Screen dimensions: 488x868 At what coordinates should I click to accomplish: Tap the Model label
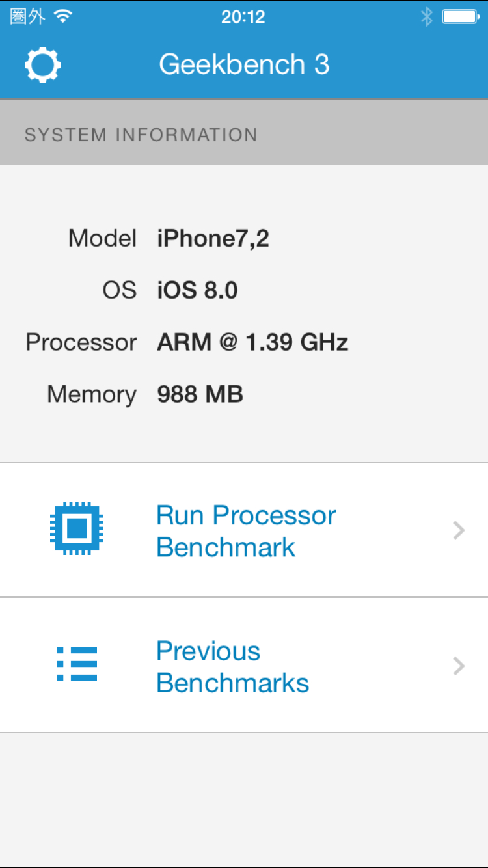pos(102,239)
